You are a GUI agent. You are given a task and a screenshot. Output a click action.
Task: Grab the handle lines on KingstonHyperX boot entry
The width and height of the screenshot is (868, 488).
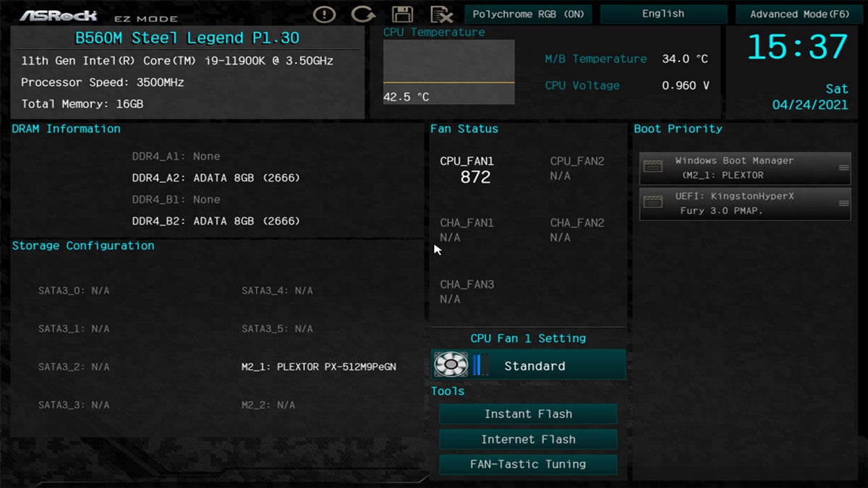(843, 204)
